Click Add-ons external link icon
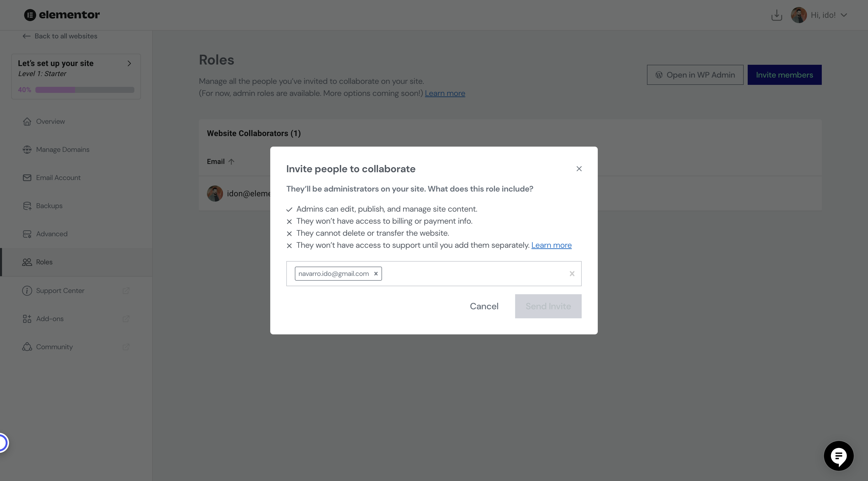 tap(126, 319)
